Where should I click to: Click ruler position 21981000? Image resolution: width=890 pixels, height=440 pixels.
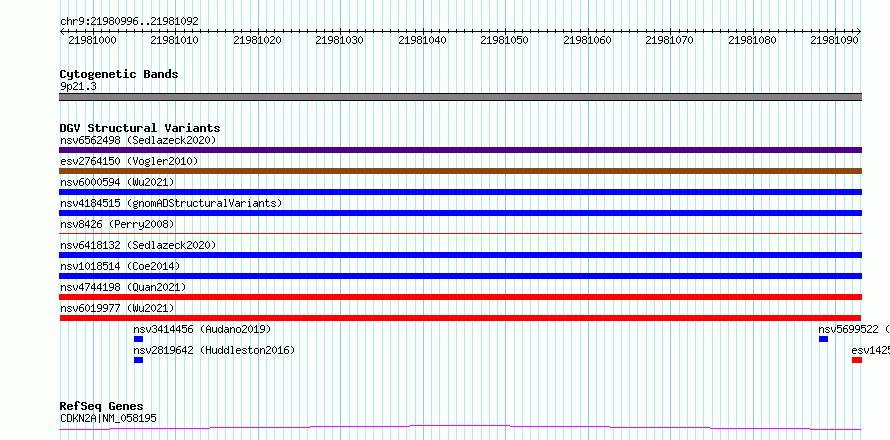pos(92,40)
